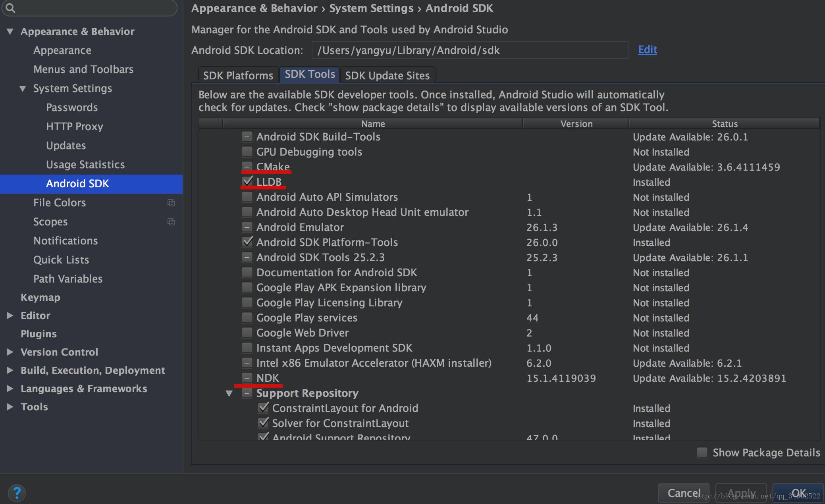Click the per-project icon beside File Colors
Viewport: 825px width, 504px height.
(x=171, y=203)
